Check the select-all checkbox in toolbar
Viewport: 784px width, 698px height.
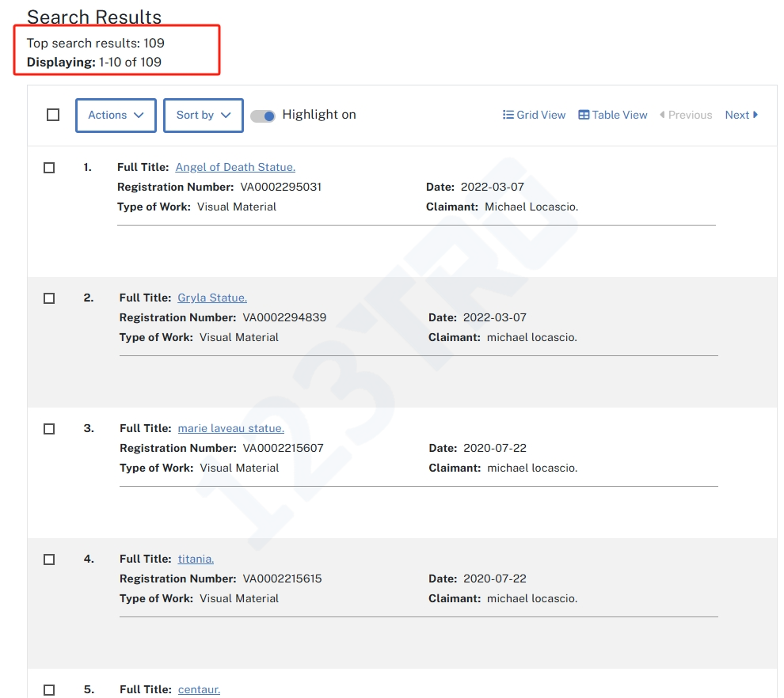[x=53, y=115]
